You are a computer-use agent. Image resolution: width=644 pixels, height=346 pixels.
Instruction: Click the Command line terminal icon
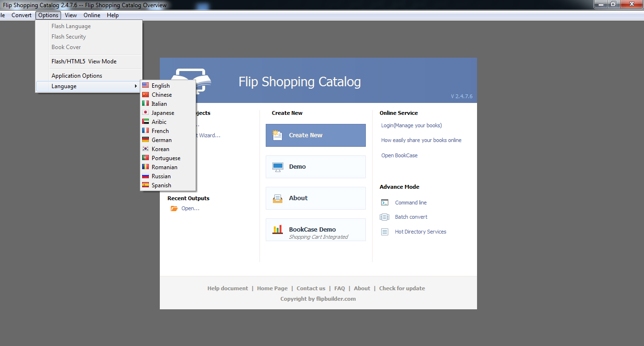pyautogui.click(x=384, y=203)
